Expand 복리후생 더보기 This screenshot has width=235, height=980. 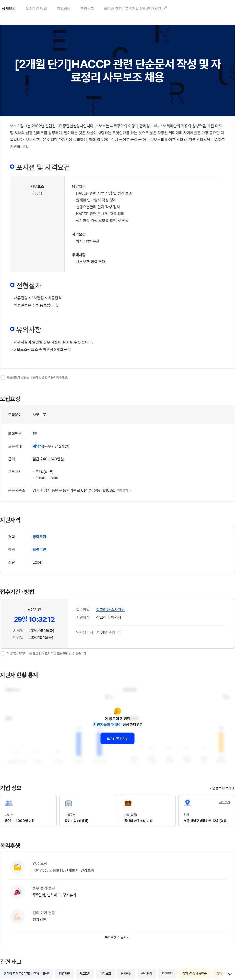[117, 937]
